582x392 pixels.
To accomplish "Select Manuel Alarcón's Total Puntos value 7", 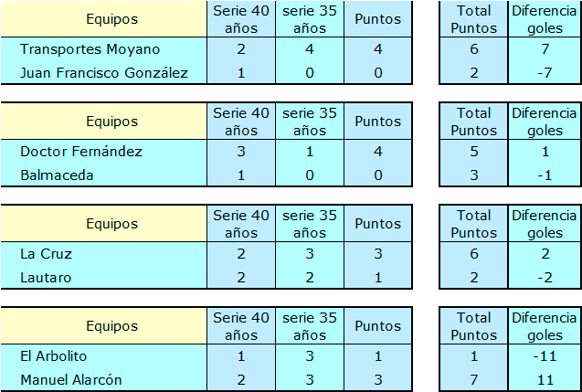I will (x=473, y=380).
